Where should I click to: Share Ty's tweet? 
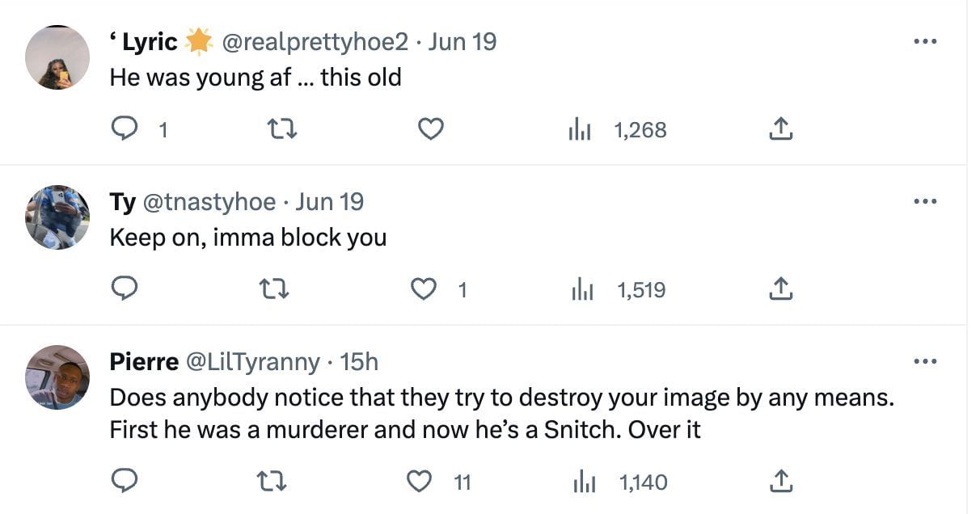[780, 289]
